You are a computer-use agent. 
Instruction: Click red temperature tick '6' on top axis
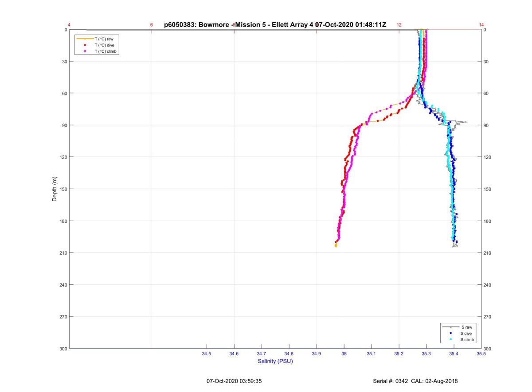[x=152, y=25]
